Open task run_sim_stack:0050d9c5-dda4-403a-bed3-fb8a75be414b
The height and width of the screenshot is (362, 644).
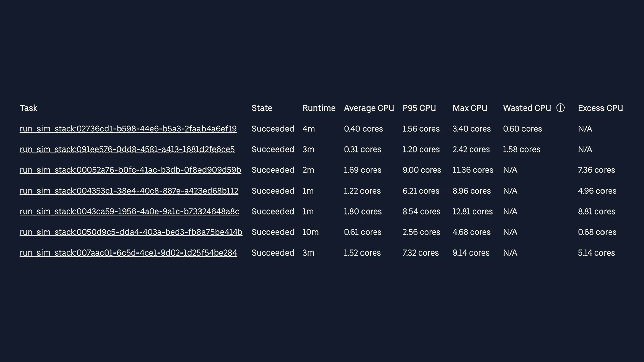[131, 232]
